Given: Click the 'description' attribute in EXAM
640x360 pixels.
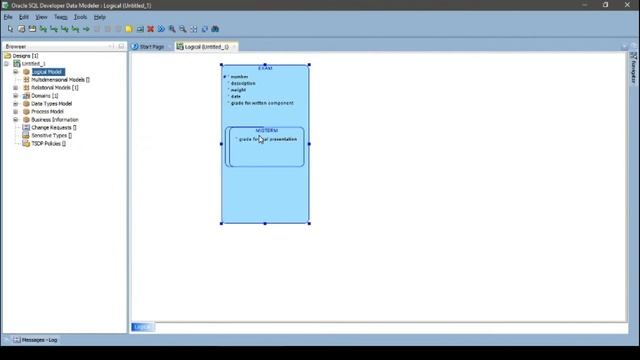Looking at the screenshot, I should click(x=243, y=83).
